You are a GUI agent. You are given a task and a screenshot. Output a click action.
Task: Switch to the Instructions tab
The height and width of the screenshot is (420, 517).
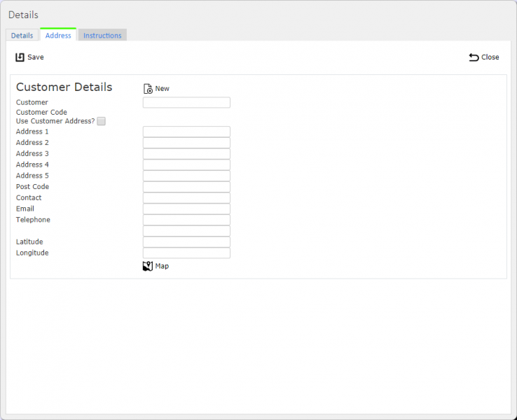(x=102, y=35)
